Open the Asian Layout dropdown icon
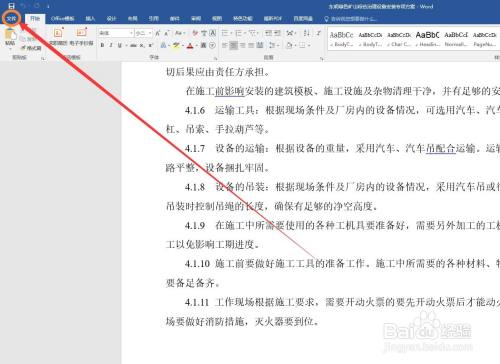This screenshot has height=364, width=500. 291,33
